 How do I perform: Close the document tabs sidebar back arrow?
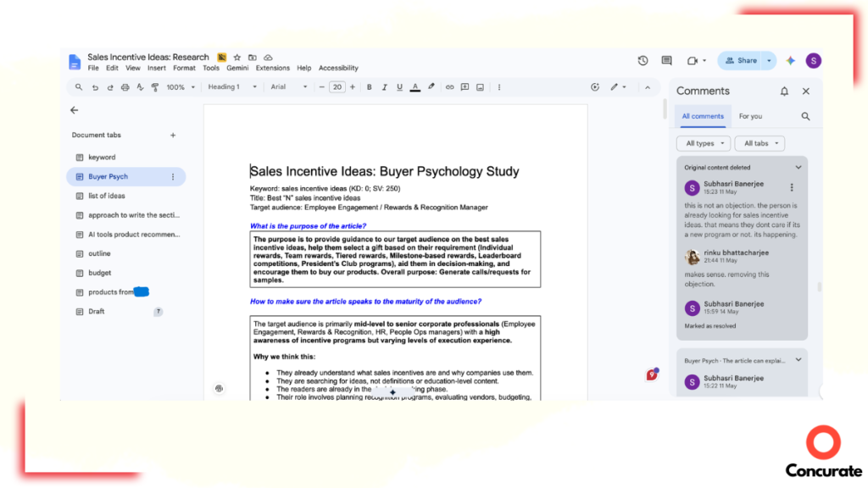(x=75, y=110)
